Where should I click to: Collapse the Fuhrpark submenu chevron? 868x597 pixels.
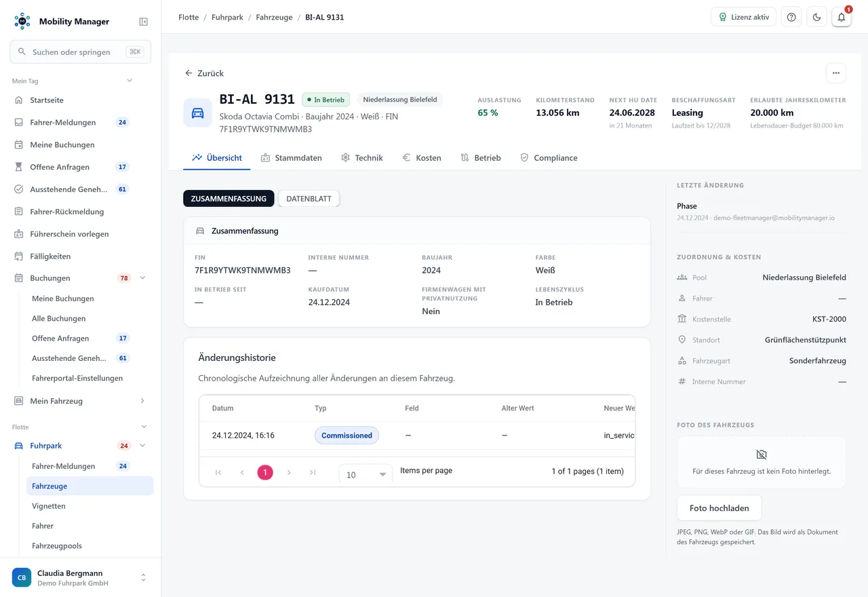[x=142, y=446]
